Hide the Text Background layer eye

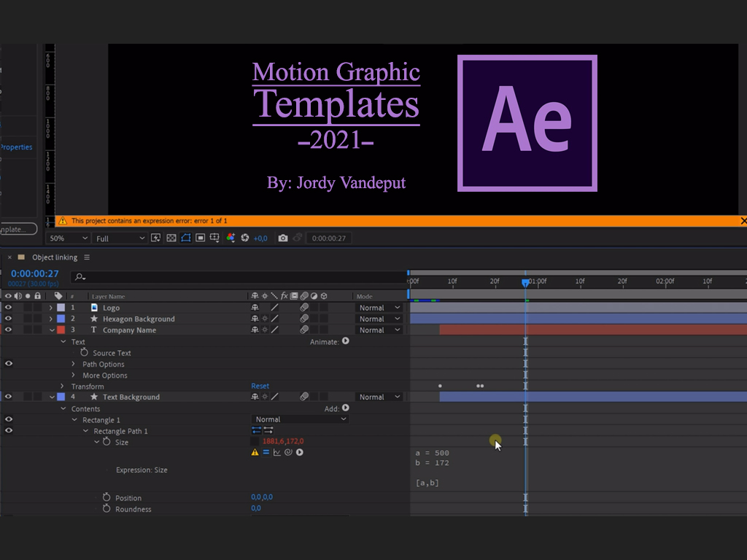8,397
